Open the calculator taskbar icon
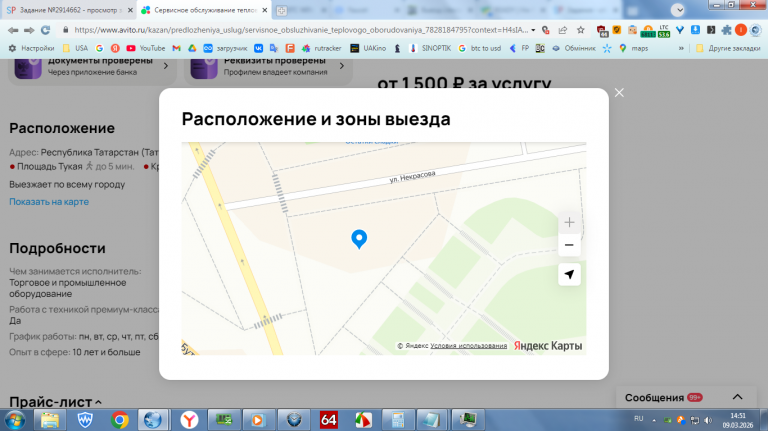 pyautogui.click(x=398, y=420)
